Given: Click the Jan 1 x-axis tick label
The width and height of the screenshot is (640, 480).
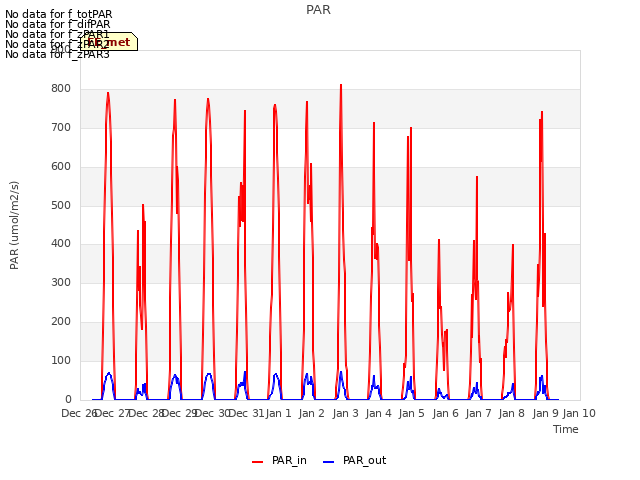Looking at the screenshot, I should [278, 413].
